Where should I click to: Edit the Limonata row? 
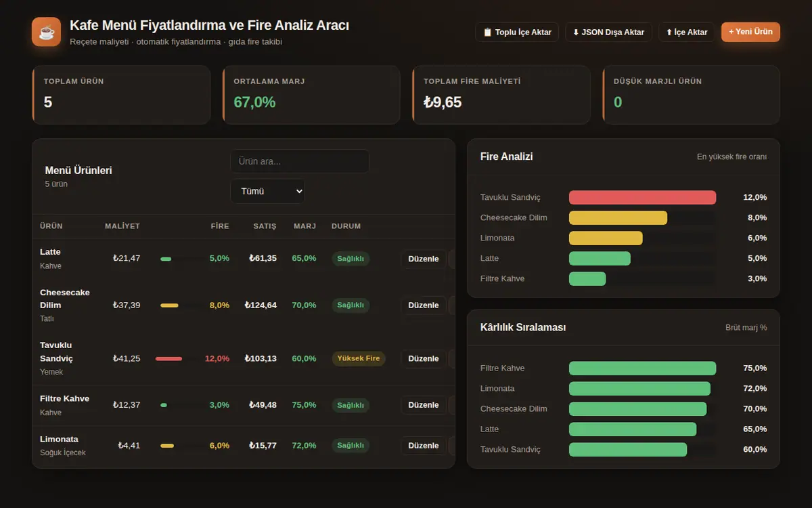[x=424, y=446]
